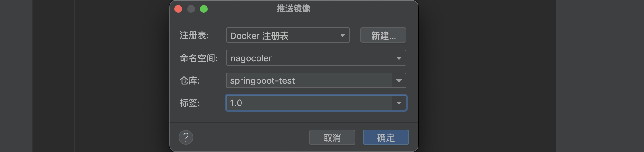Image resolution: width=644 pixels, height=152 pixels.
Task: Click the gray minimize window button
Action: tap(191, 9)
